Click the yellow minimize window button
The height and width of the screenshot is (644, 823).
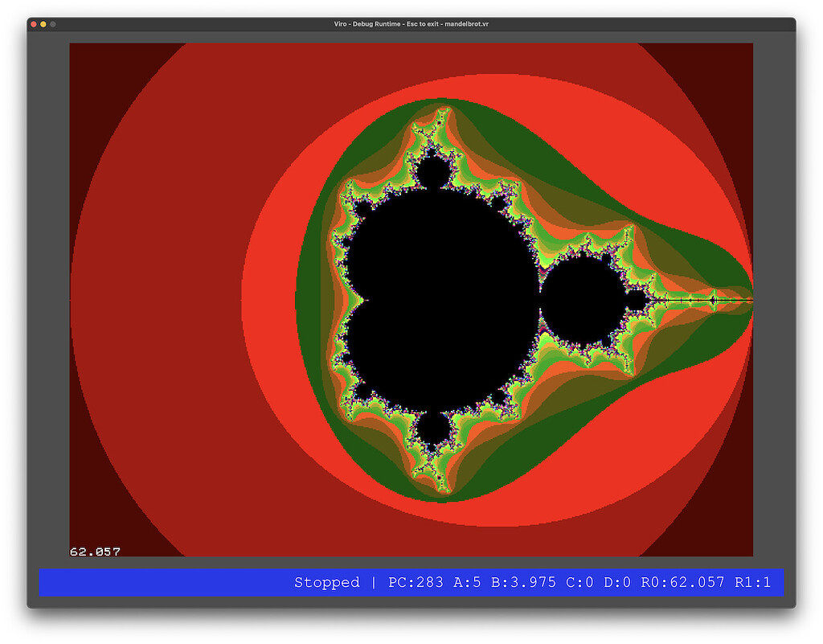coord(43,24)
